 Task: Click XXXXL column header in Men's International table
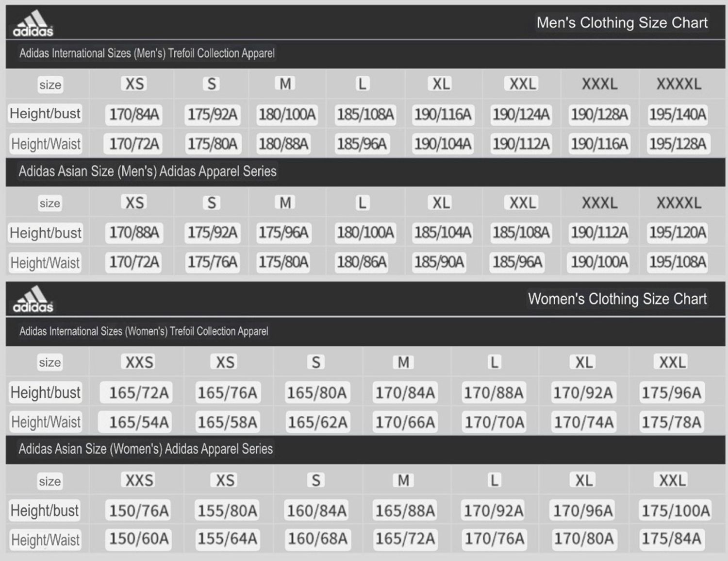click(678, 85)
